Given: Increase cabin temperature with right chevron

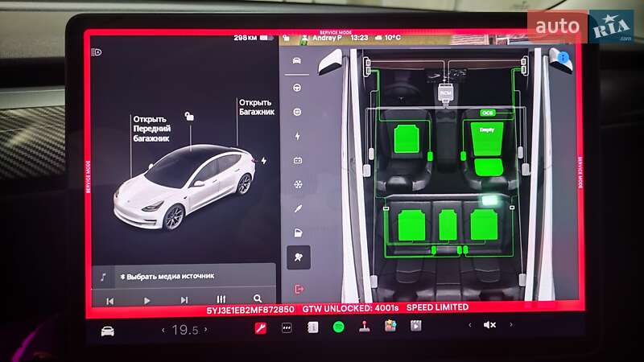Looking at the screenshot, I should 206,329.
